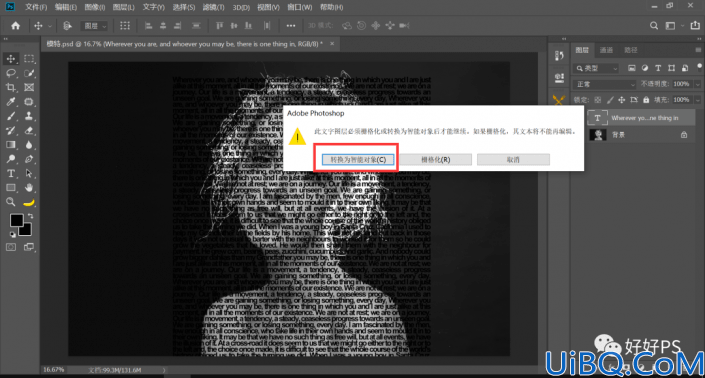Filter layers by pixel layer type
The image size is (705, 378).
point(632,68)
